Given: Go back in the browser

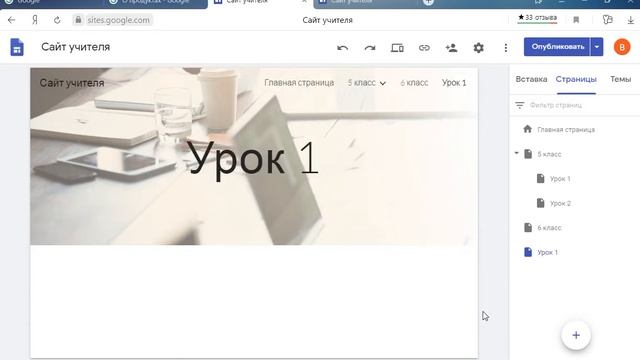Looking at the screenshot, I should (11, 20).
